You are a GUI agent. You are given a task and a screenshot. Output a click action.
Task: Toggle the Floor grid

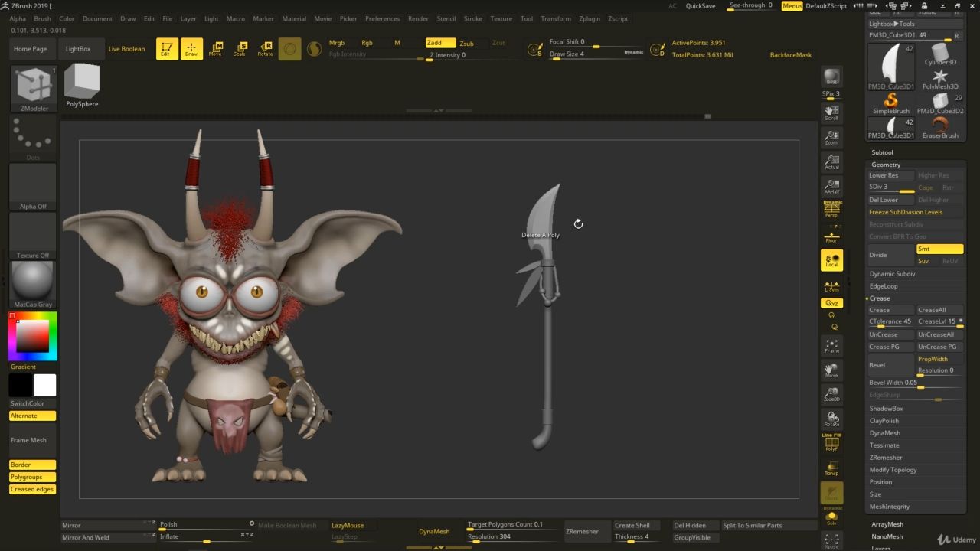(x=831, y=236)
